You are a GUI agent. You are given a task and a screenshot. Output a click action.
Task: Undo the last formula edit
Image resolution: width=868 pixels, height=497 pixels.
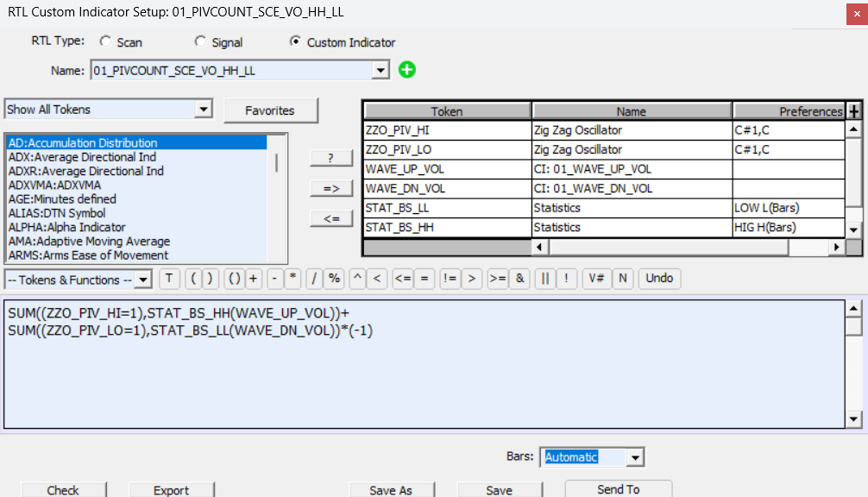[x=659, y=279]
